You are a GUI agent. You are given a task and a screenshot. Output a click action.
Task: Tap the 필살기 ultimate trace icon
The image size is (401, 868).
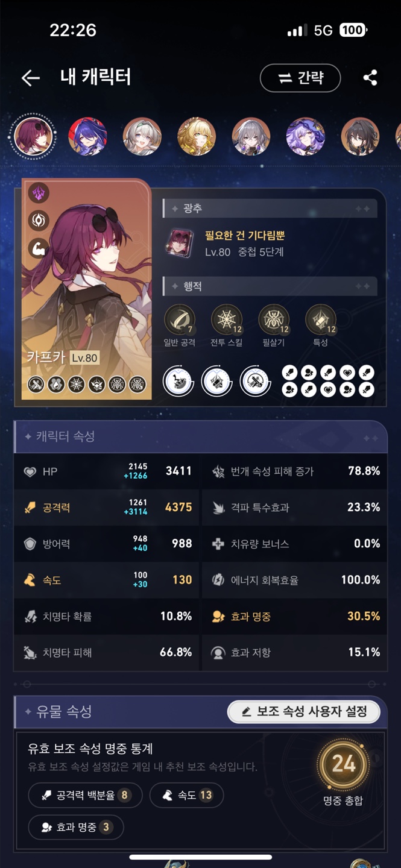[x=274, y=319]
